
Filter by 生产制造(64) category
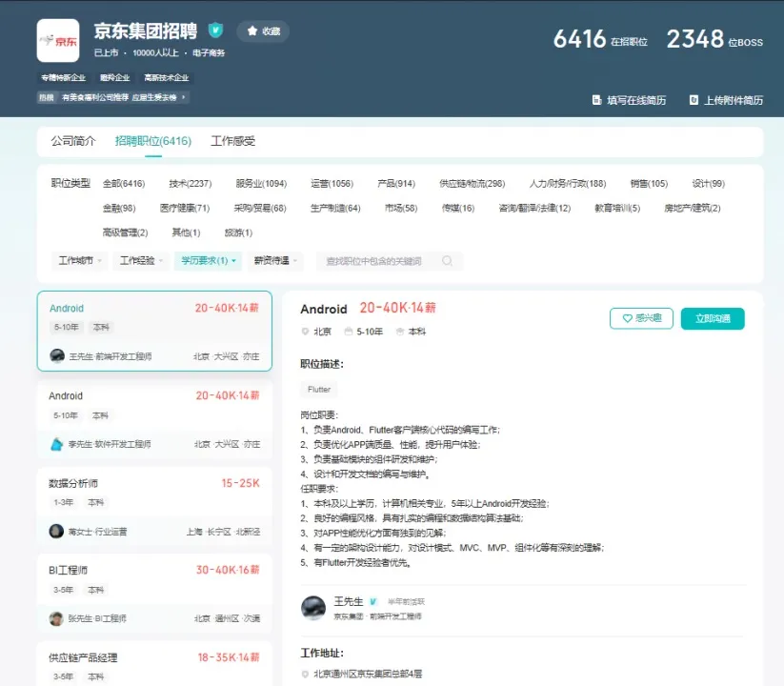(335, 208)
